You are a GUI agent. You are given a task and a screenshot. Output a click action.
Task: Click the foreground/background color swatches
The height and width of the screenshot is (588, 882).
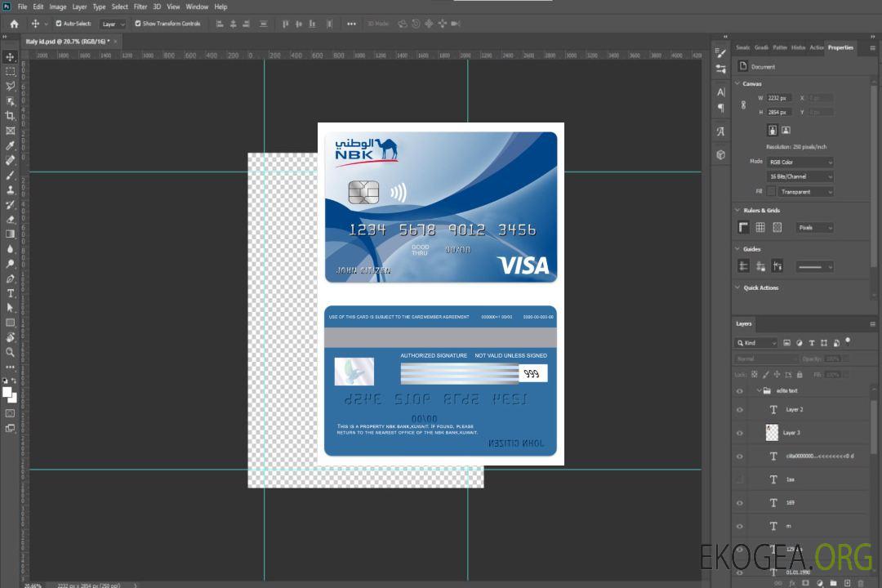[10, 394]
